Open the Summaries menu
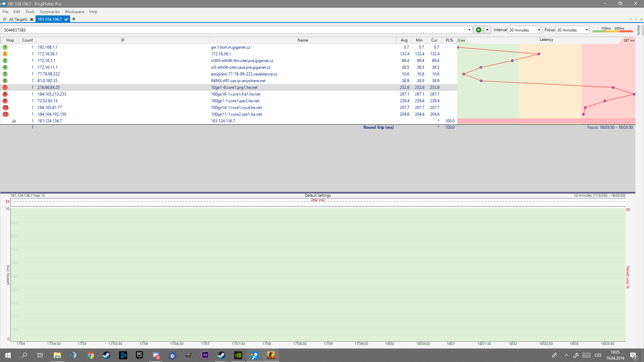 pyautogui.click(x=49, y=12)
